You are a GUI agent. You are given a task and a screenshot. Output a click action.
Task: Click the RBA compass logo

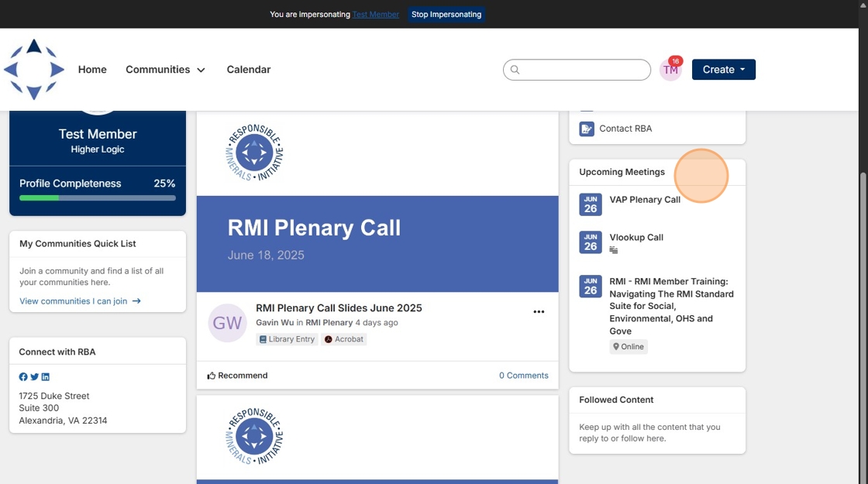[x=34, y=69]
